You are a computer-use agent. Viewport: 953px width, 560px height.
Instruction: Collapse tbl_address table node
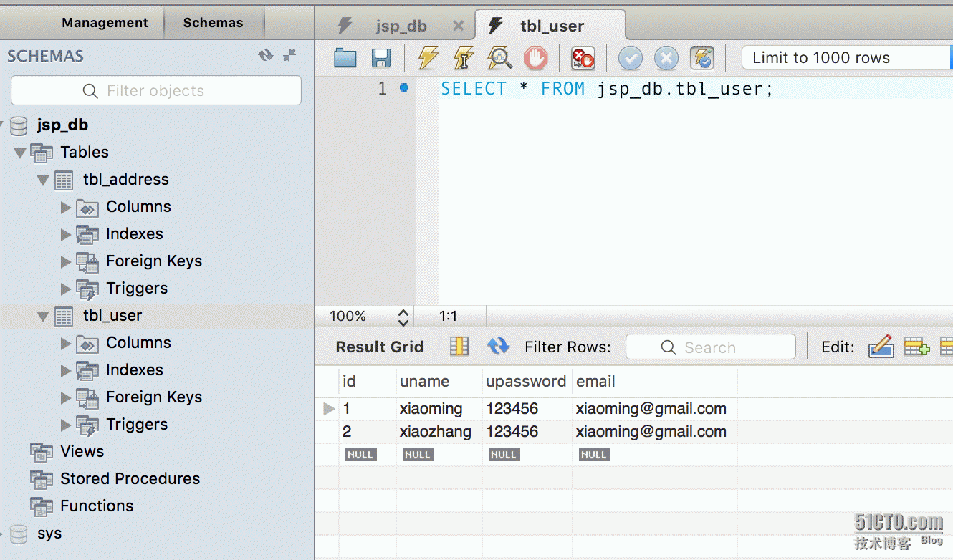(44, 180)
